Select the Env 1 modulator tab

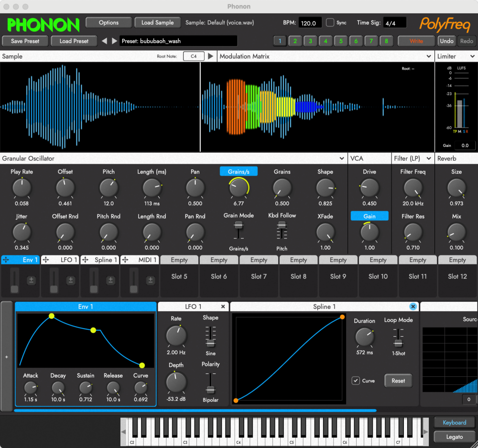(x=21, y=260)
